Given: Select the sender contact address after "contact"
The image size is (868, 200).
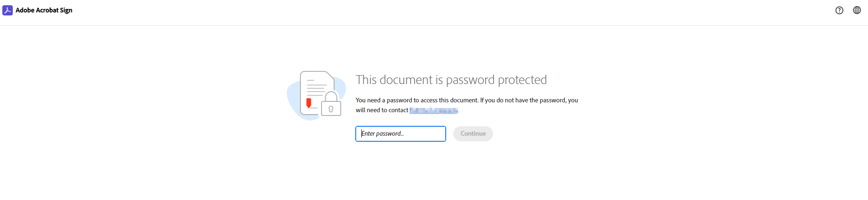Looking at the screenshot, I should point(434,110).
